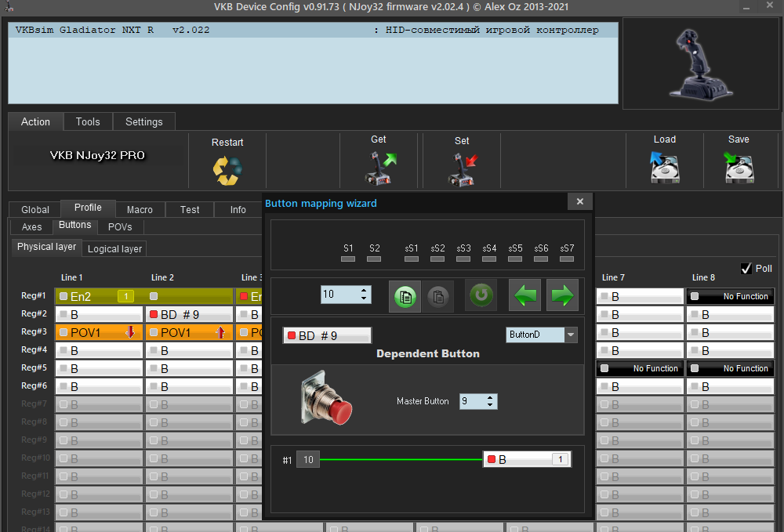Switch to the Test tab

coord(190,210)
